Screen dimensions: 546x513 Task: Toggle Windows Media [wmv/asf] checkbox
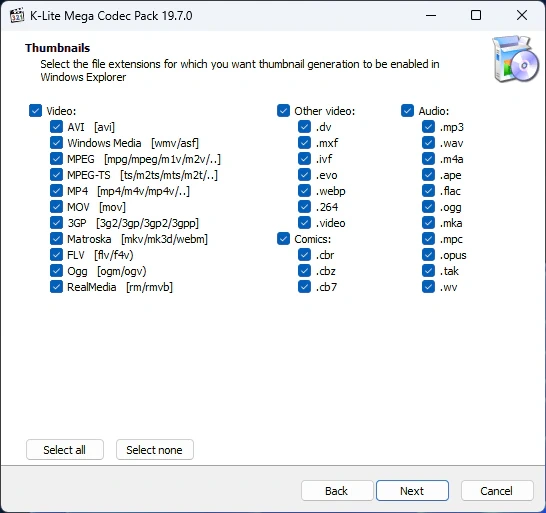pos(56,143)
